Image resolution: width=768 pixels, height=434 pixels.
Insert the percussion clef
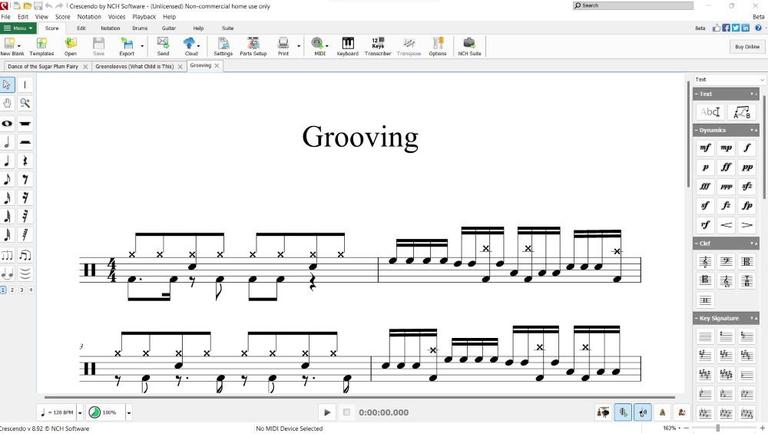(705, 300)
